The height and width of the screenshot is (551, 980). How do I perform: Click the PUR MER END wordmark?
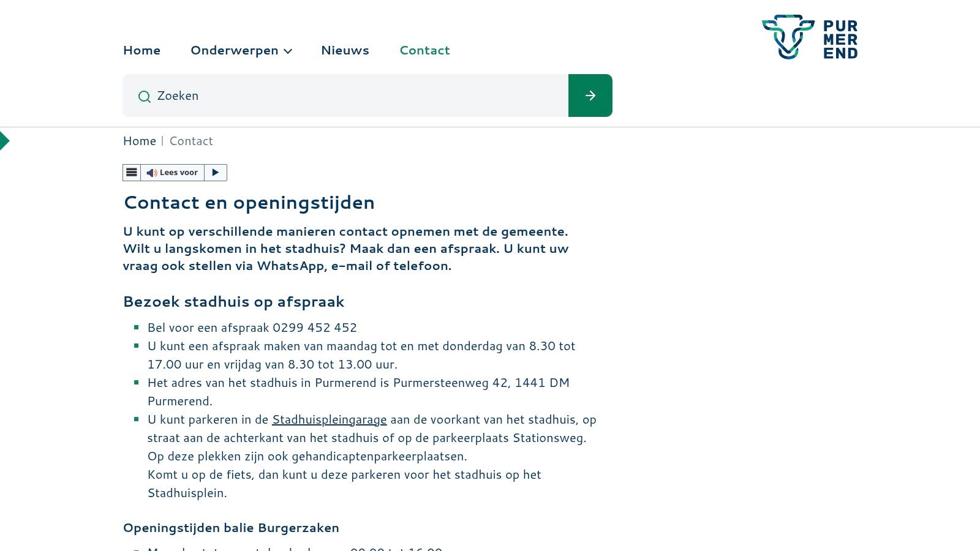pyautogui.click(x=840, y=37)
